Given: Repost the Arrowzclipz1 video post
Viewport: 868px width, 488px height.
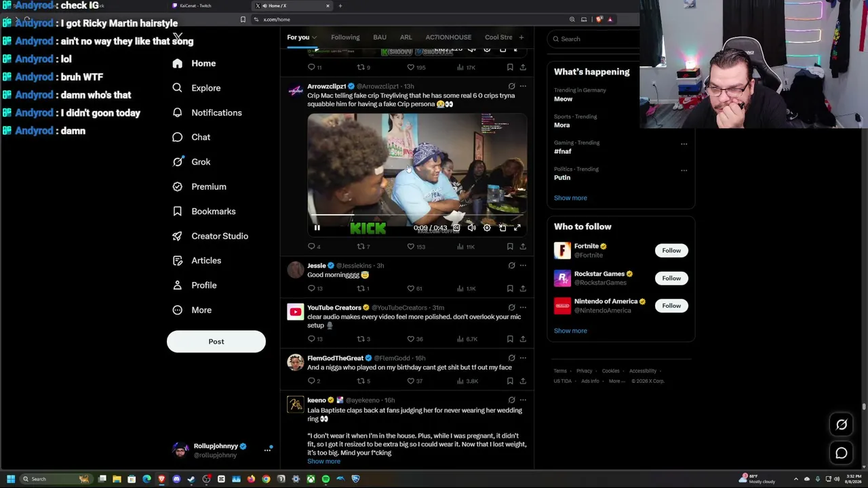Looking at the screenshot, I should [361, 247].
